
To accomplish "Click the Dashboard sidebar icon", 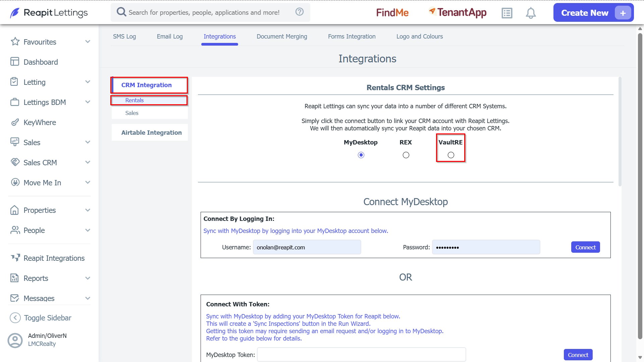I will click(15, 62).
